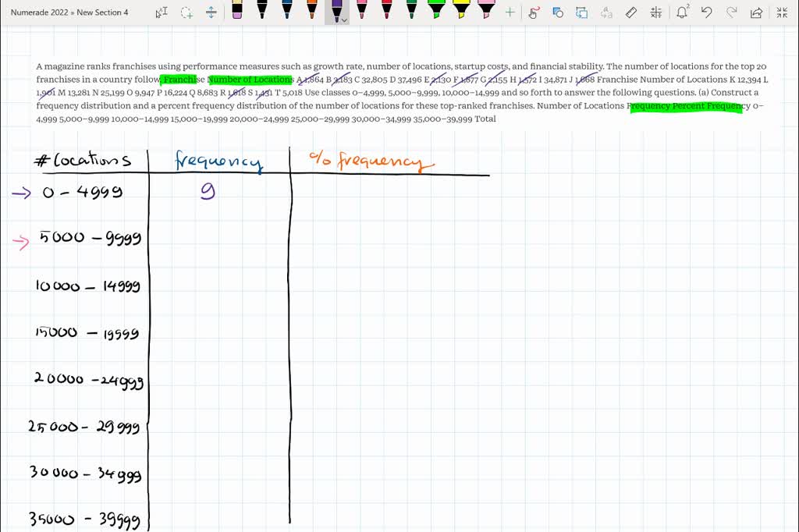799x532 pixels.
Task: Click the highlighted word Franchise in the text
Action: 180,80
